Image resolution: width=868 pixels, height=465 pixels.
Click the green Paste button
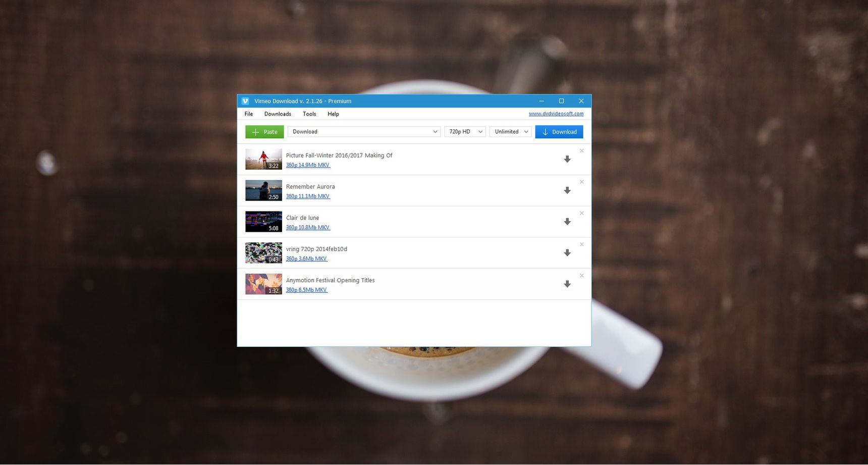[264, 132]
